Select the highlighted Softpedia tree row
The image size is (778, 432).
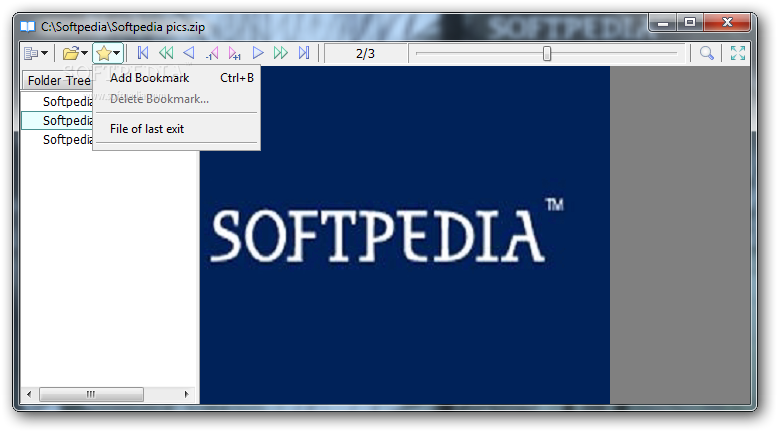pos(57,121)
